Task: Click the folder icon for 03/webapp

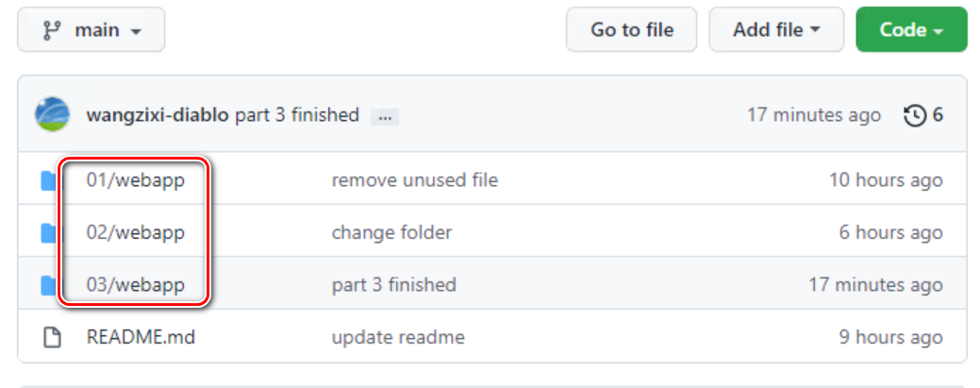Action: 49,284
